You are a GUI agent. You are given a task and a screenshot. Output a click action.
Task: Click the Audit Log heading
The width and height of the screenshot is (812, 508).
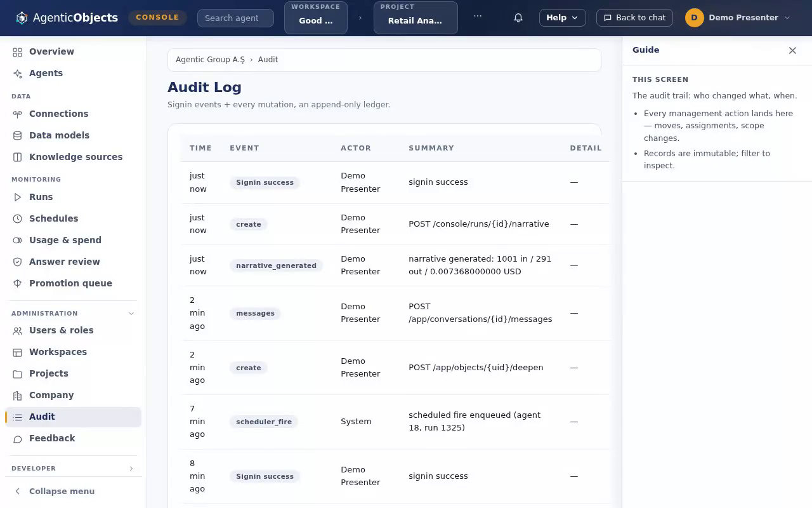click(204, 88)
